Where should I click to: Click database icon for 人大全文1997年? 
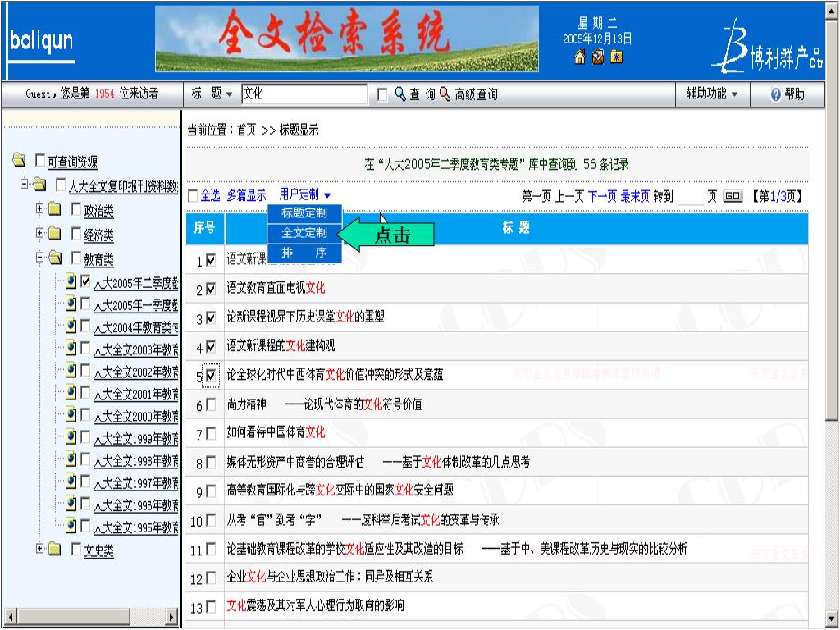[71, 481]
